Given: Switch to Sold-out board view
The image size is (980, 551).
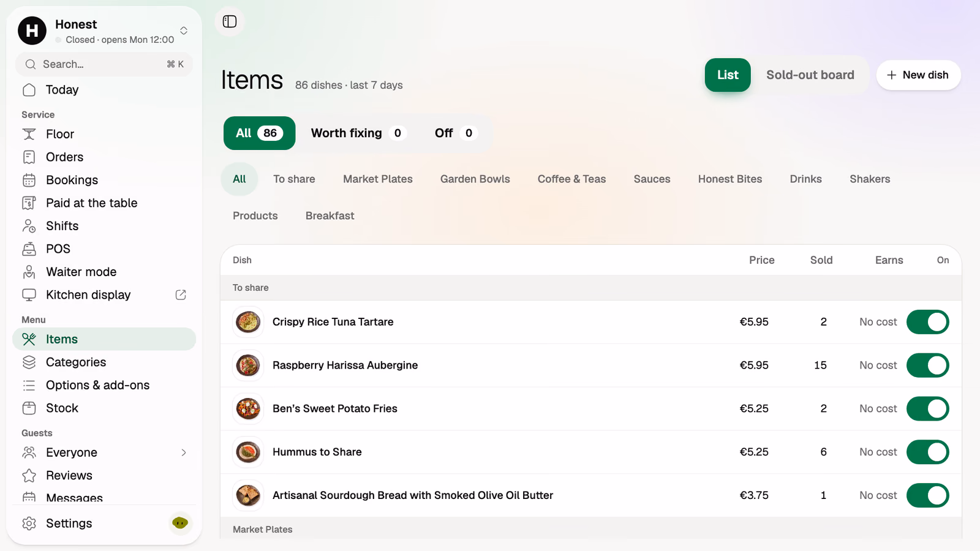Looking at the screenshot, I should tap(810, 75).
